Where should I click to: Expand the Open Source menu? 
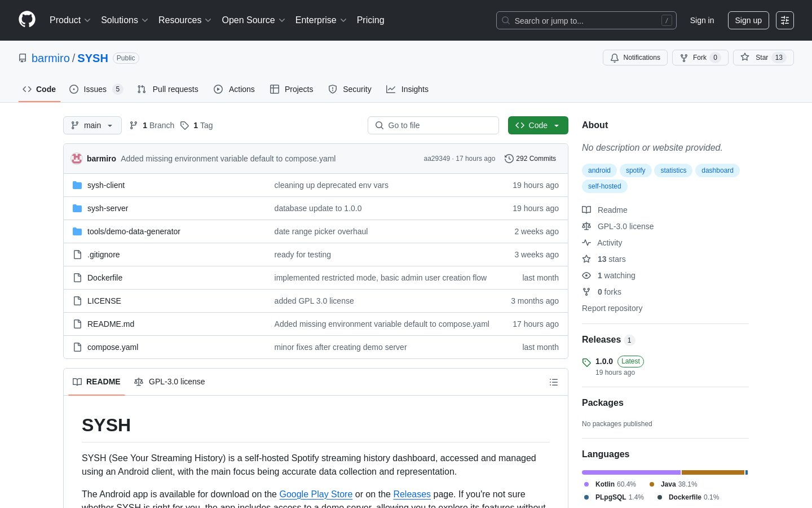point(254,20)
